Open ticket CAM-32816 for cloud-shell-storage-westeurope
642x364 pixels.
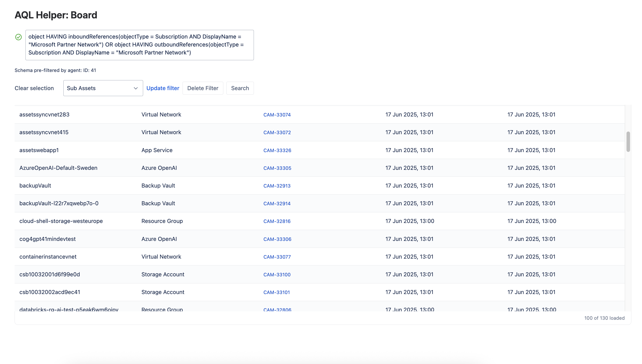(277, 221)
